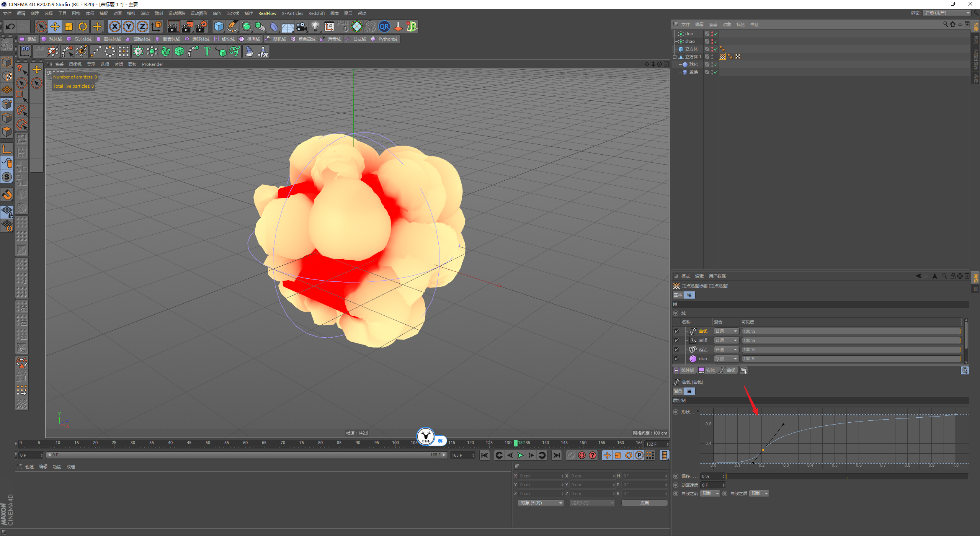Screen dimensions: 980x536
Task: Click the Play forward button
Action: point(520,455)
